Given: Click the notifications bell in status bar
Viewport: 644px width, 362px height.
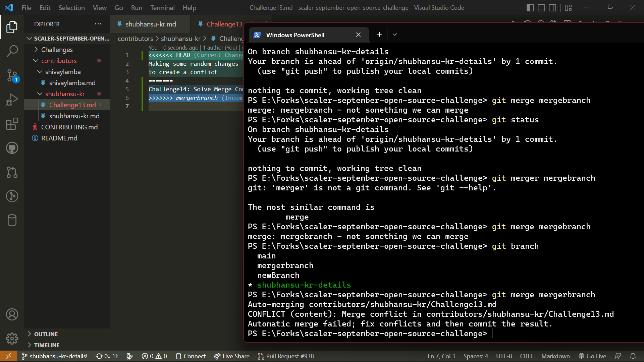Looking at the screenshot, I should [x=633, y=356].
